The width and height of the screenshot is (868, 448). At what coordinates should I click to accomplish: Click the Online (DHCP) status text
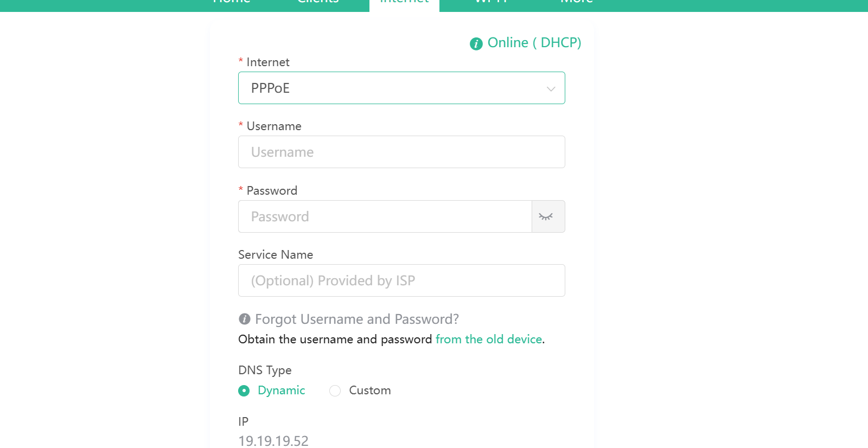[534, 43]
